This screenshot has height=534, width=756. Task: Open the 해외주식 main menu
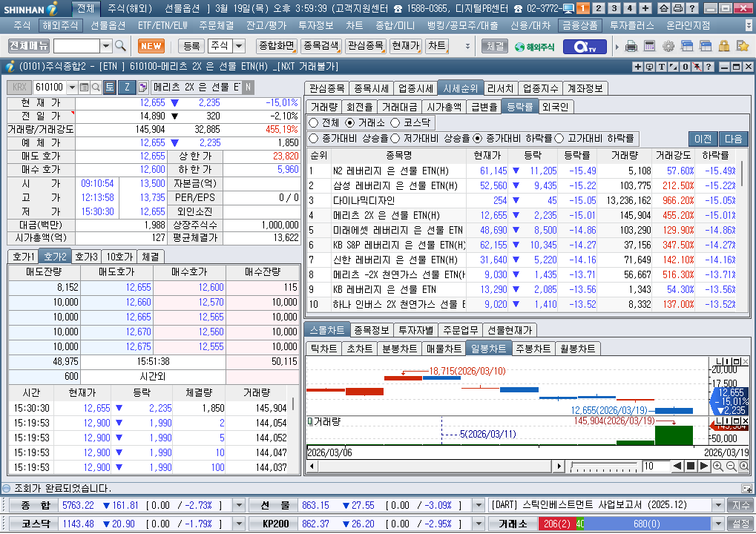coord(60,25)
